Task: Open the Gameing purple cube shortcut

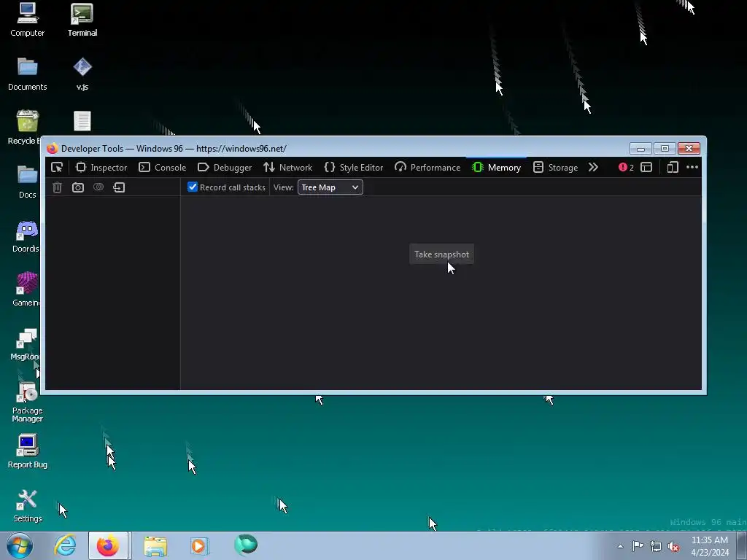Action: [26, 289]
